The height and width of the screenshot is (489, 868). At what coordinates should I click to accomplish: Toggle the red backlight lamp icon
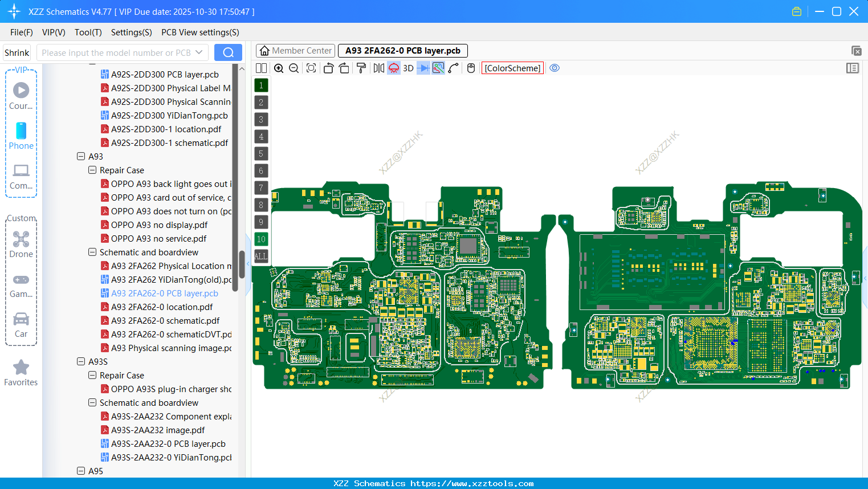coord(393,68)
